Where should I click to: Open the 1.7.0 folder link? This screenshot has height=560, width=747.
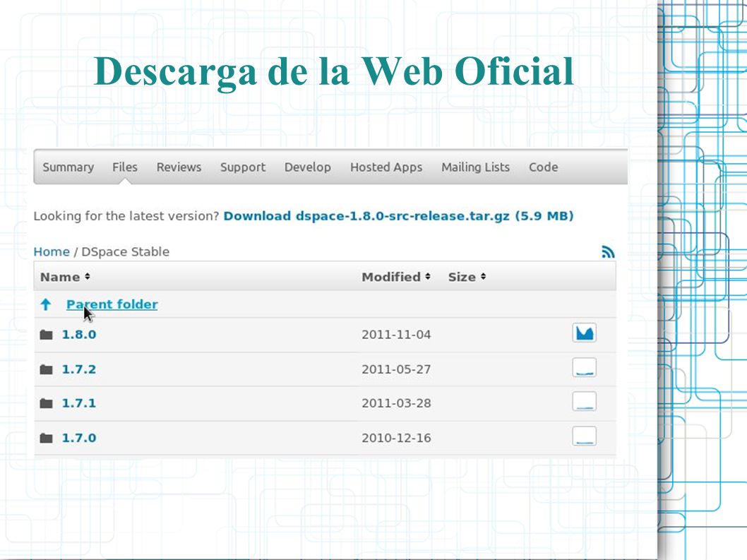[79, 438]
